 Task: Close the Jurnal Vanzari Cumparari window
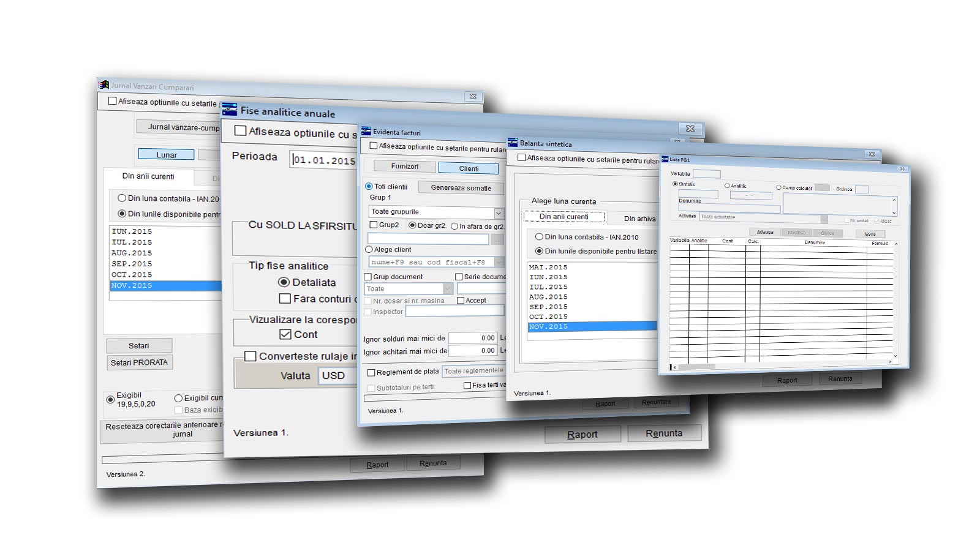473,96
